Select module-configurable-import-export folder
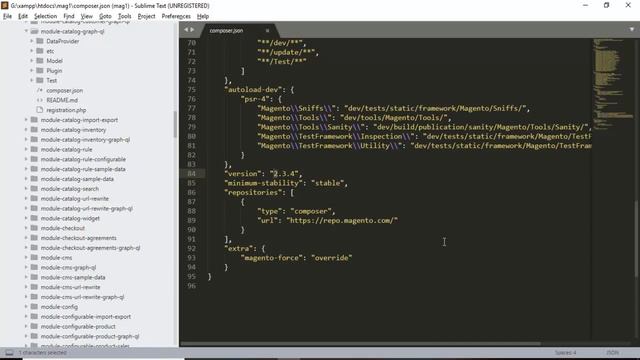Viewport: 640px width, 360px height. (86, 317)
